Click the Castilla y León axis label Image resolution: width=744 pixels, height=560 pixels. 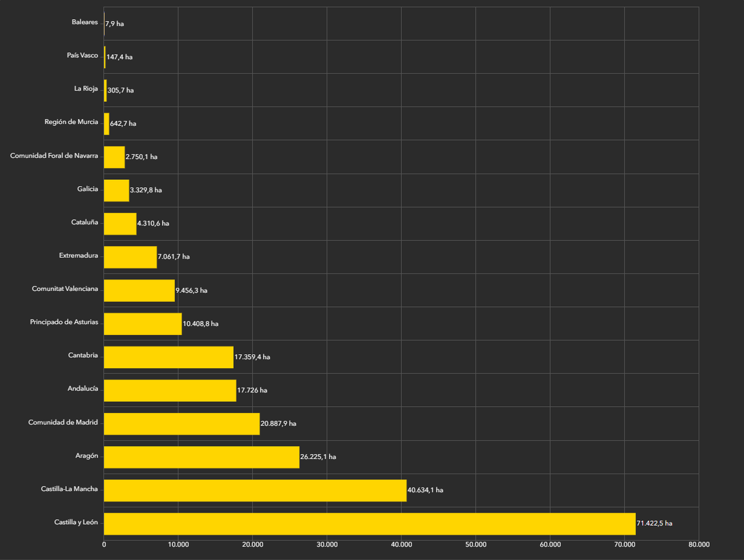tap(76, 523)
